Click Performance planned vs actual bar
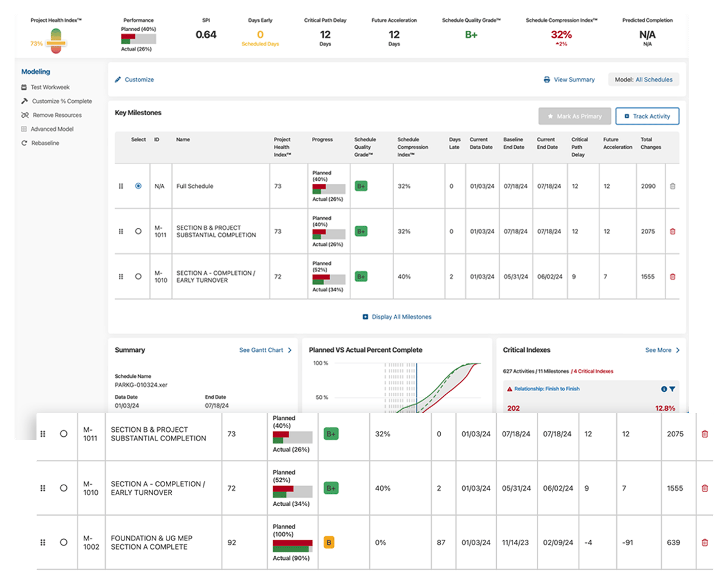The height and width of the screenshot is (583, 728). point(138,39)
